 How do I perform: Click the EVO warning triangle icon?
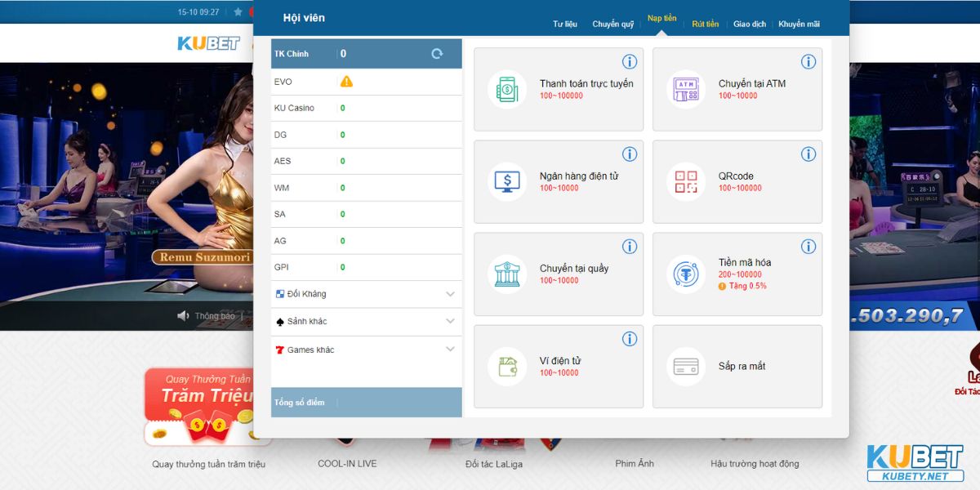coord(346,82)
